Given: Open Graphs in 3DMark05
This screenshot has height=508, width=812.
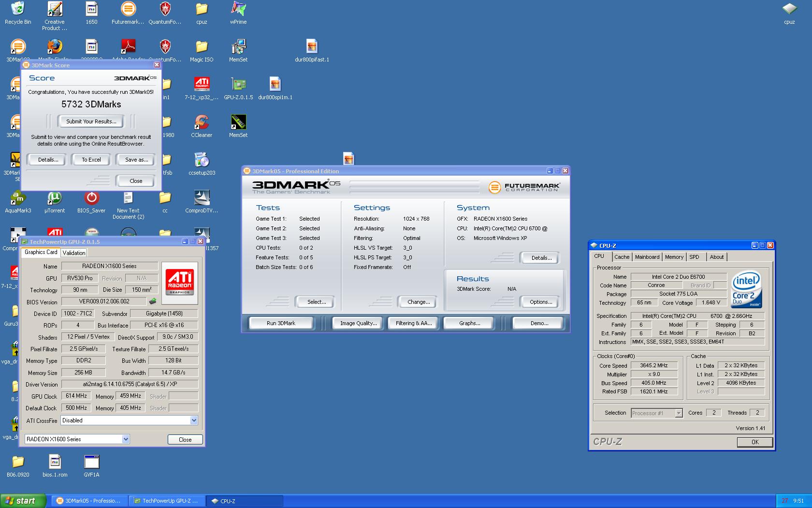Looking at the screenshot, I should [x=469, y=323].
